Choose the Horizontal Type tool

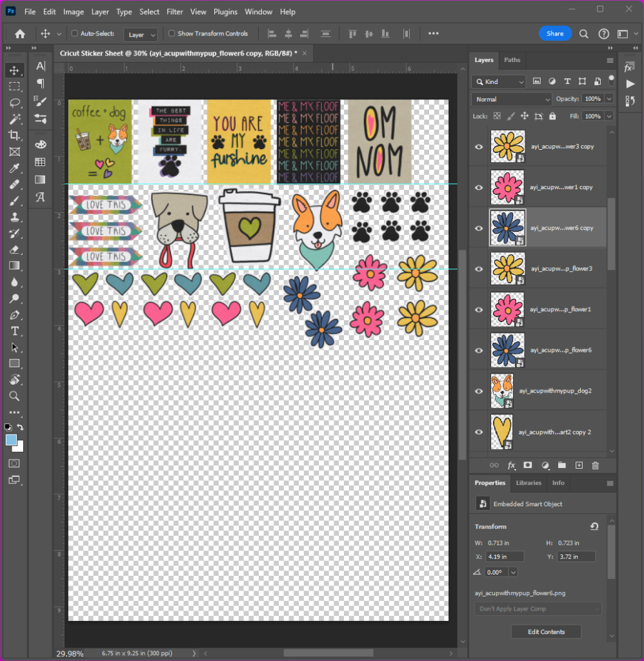14,331
